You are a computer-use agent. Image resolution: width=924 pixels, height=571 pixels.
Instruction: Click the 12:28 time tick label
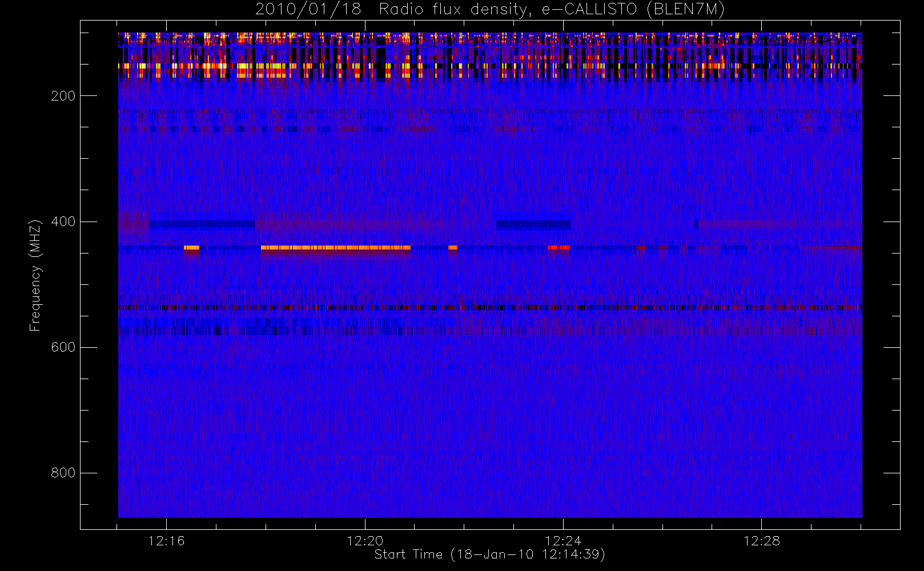[761, 541]
